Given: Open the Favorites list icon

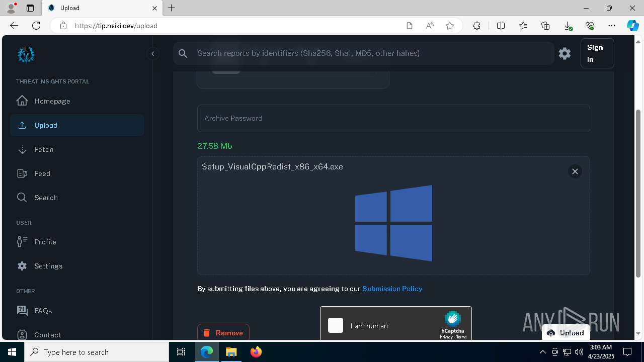Looking at the screenshot, I should 523,26.
